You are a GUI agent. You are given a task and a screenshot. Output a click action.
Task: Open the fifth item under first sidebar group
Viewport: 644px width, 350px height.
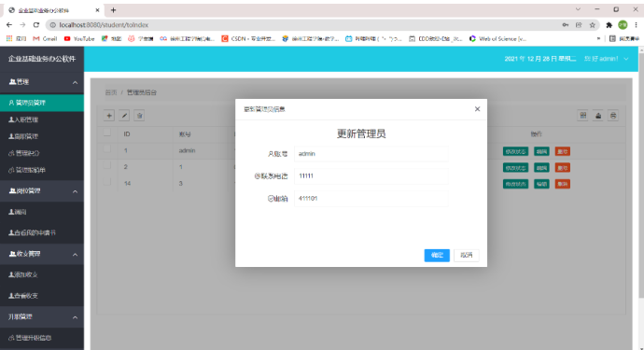pyautogui.click(x=42, y=170)
